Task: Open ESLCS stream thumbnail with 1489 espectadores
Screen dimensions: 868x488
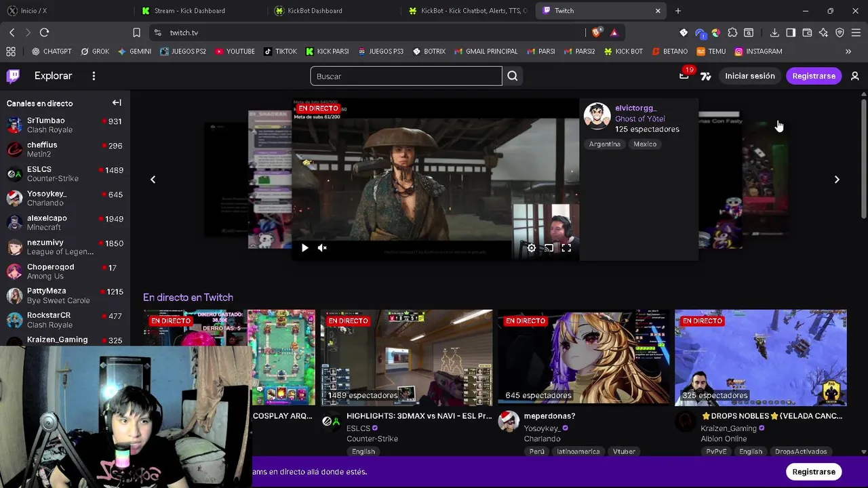Action: (x=406, y=357)
